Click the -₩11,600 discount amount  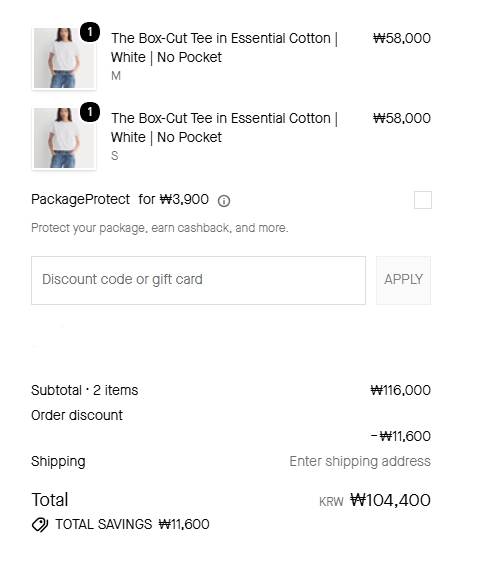click(x=400, y=436)
